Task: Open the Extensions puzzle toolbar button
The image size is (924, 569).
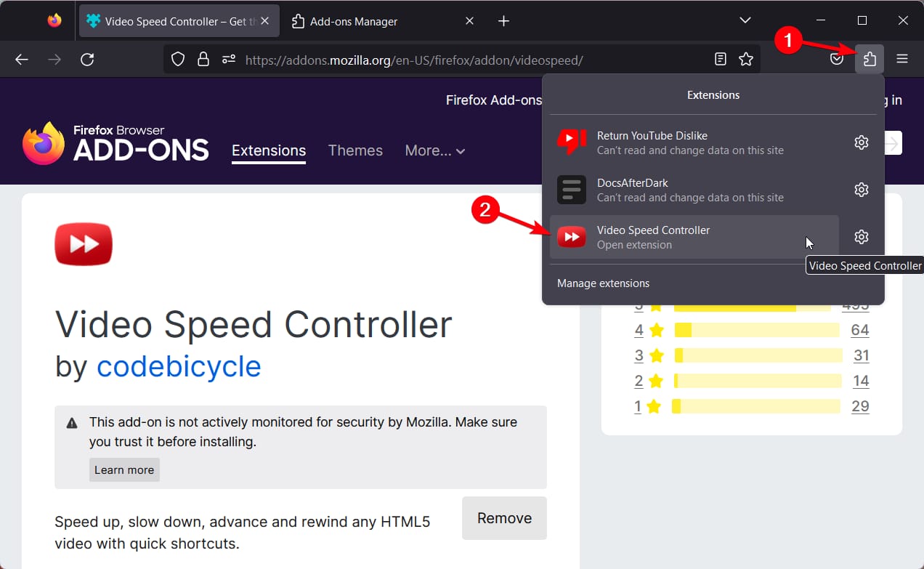Action: pos(870,59)
